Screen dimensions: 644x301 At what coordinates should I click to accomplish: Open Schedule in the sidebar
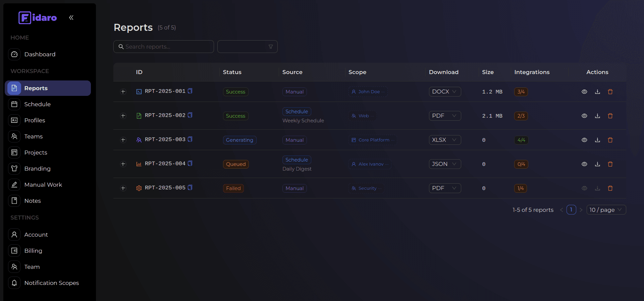37,104
